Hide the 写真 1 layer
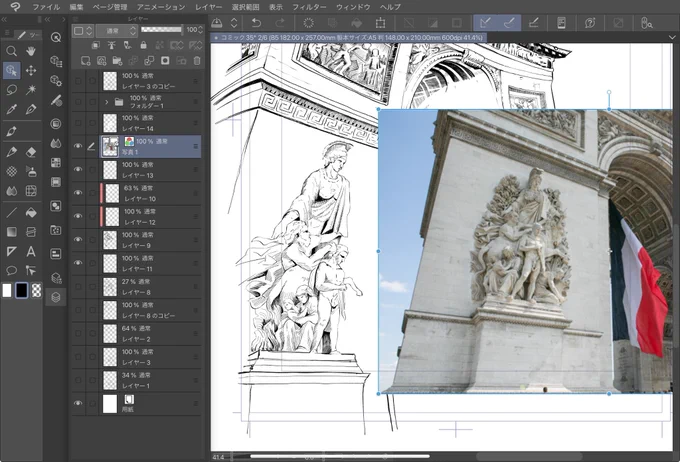The image size is (680, 462). click(78, 147)
